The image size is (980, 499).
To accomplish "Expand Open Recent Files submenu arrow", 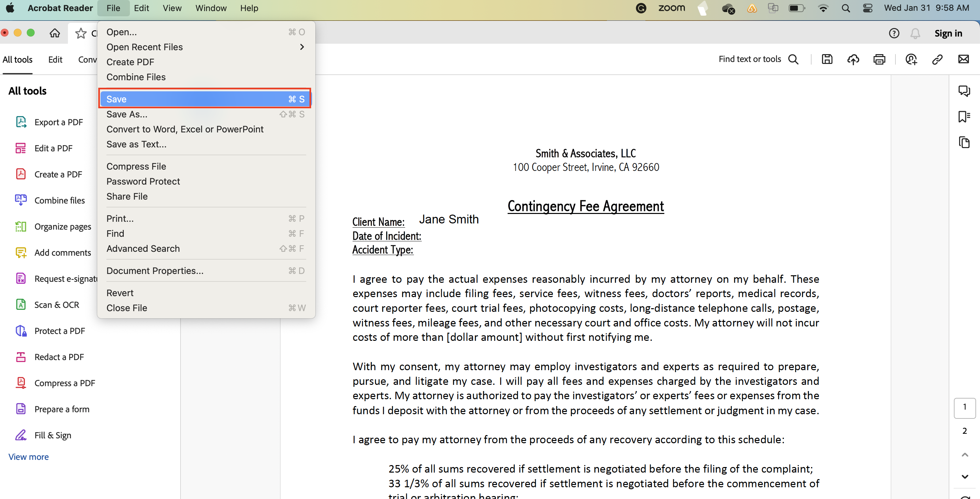I will (302, 47).
